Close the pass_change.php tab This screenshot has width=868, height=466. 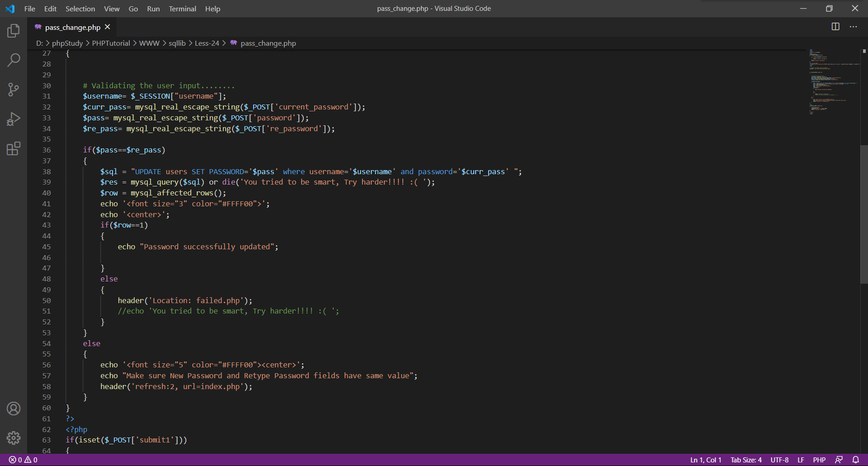108,27
